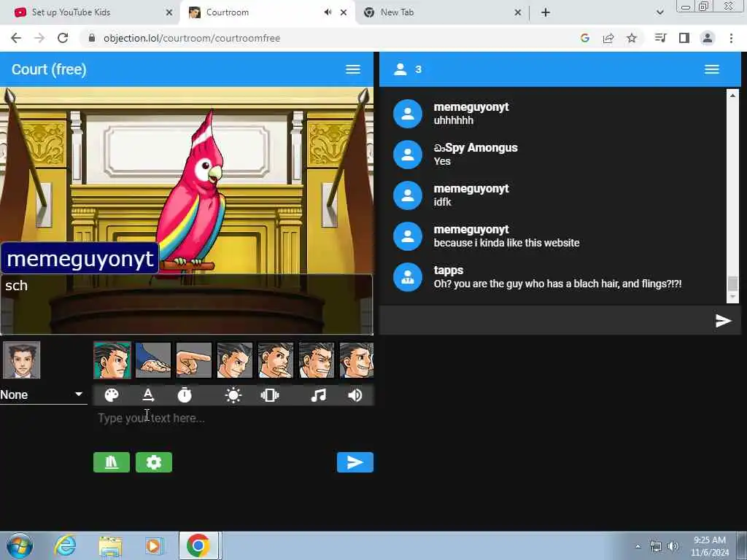Screen dimensions: 747x560
Task: Click the objection.lol address bar
Action: click(329, 38)
